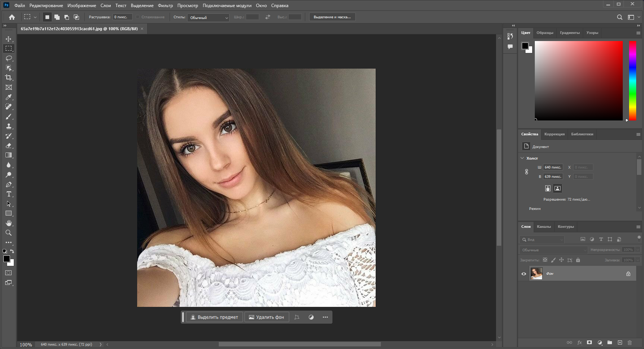Switch to the Коррекция tab
This screenshot has height=349, width=644.
click(554, 134)
